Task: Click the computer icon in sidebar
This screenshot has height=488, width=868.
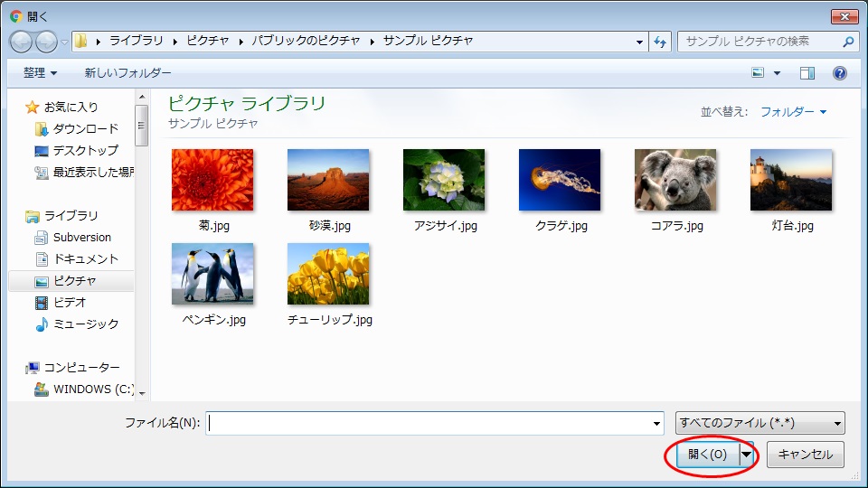Action: tap(33, 368)
